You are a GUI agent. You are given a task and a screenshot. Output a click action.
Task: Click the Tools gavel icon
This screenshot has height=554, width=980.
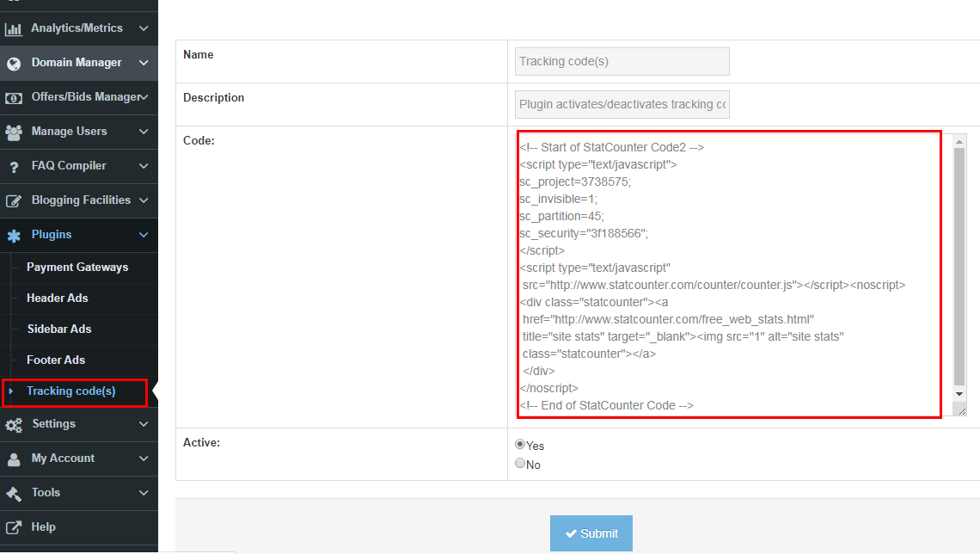point(14,493)
